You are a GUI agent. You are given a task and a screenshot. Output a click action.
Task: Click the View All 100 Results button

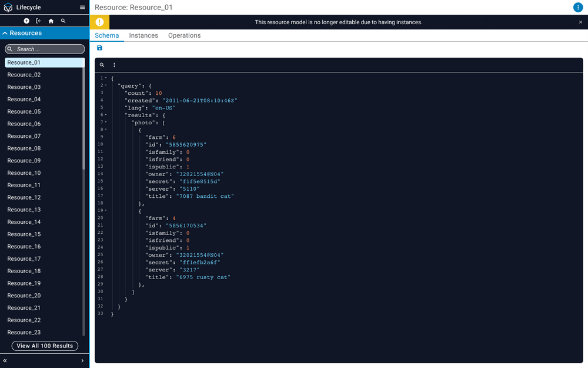coord(44,346)
